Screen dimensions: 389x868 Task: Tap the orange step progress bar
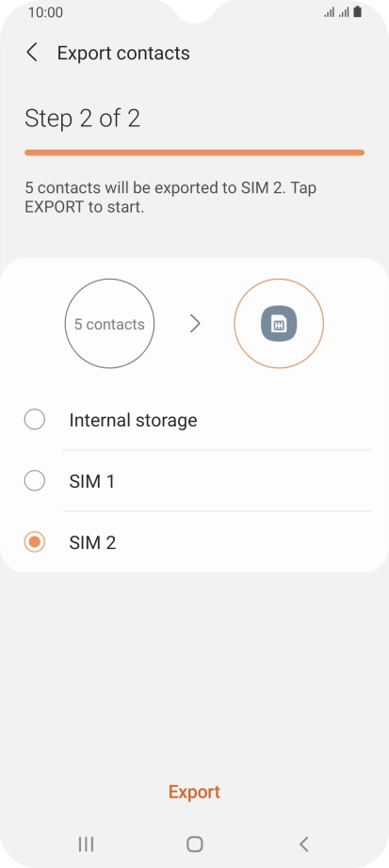coord(194,153)
